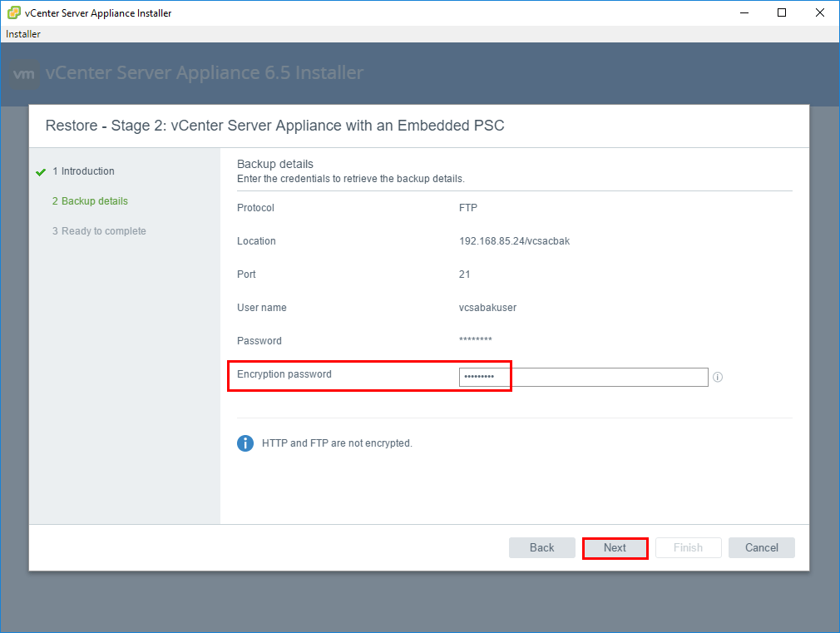Click the user name vcsabakuser
This screenshot has height=633, width=840.
tap(487, 308)
